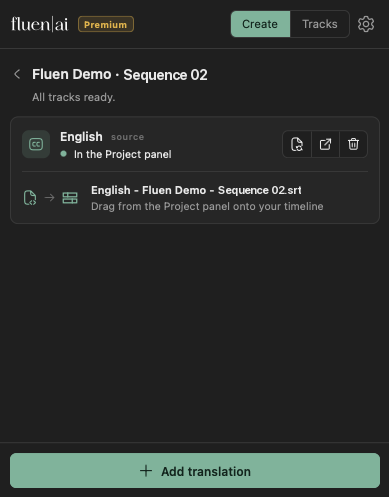Open English track via external-link icon
389x497 pixels.
coord(325,144)
